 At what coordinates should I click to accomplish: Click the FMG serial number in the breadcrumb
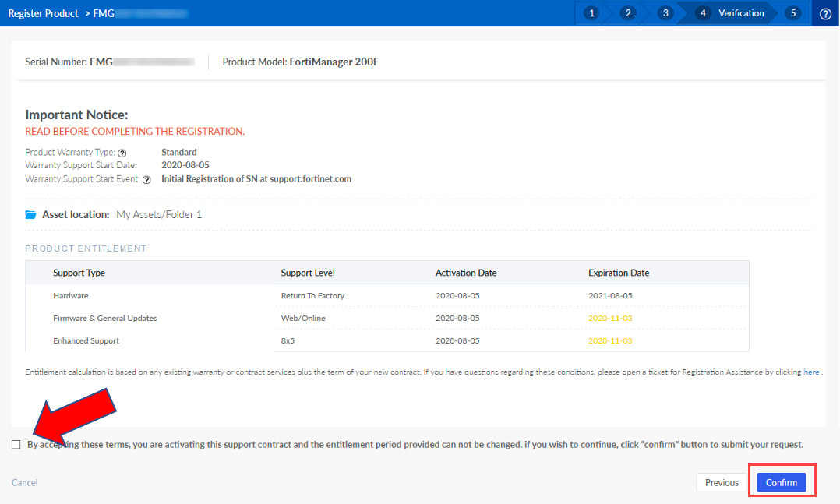click(137, 13)
